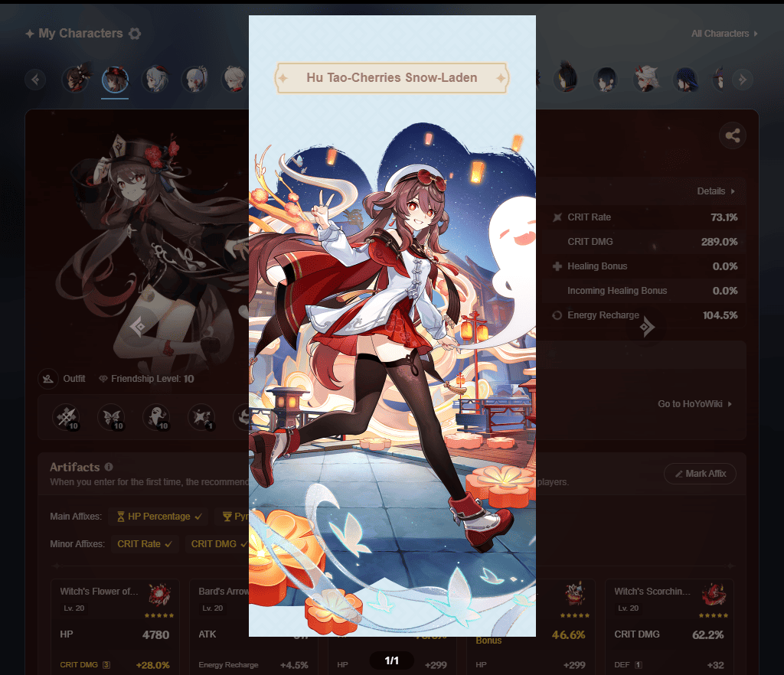Screen dimensions: 784x675
Task: Toggle the Pyro goblet main affix chip
Action: pos(233,517)
